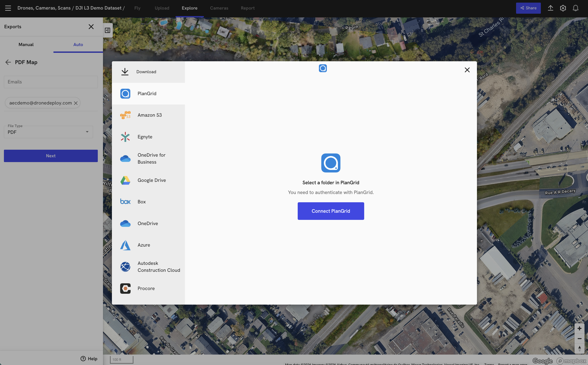Open the hamburger main menu
The height and width of the screenshot is (365, 588).
[x=8, y=8]
